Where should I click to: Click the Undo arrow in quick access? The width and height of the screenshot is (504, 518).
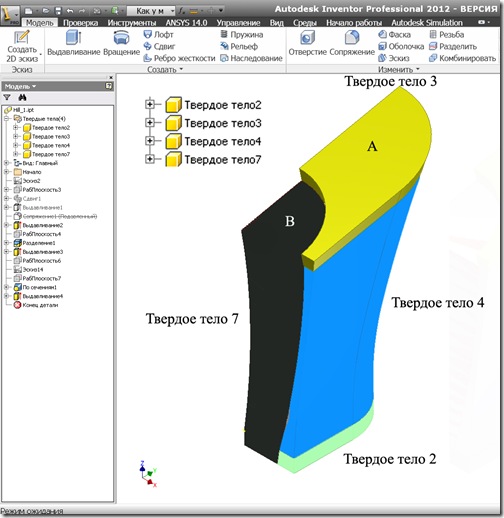click(x=70, y=11)
